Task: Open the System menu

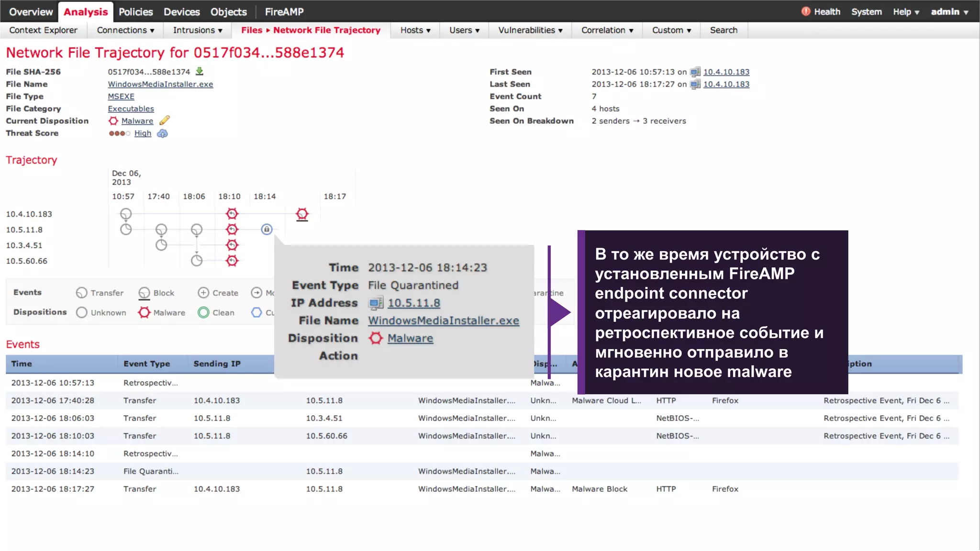Action: (x=866, y=11)
